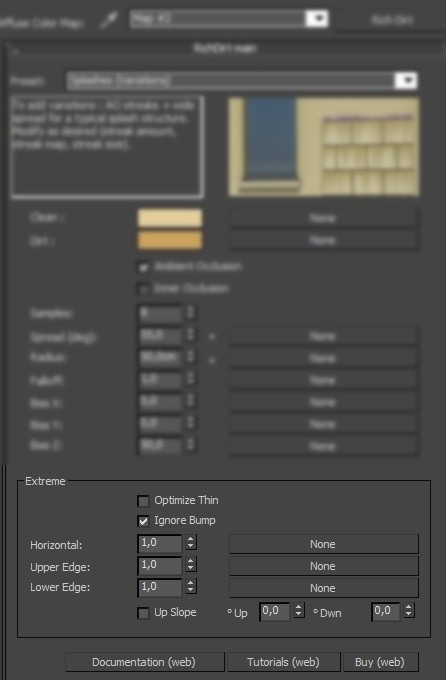Assign a map to the Horizontal None slot
Viewport: 446px width, 680px height.
pos(323,544)
